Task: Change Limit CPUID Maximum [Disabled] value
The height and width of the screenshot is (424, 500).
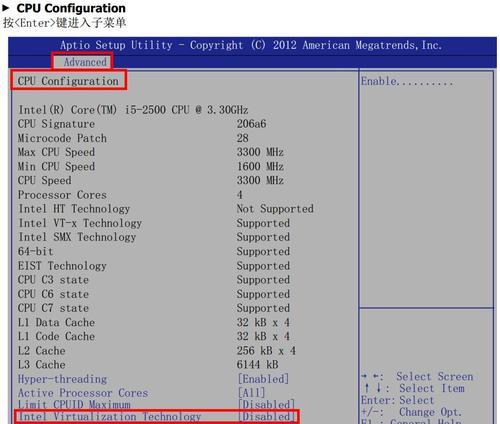Action: pyautogui.click(x=266, y=404)
